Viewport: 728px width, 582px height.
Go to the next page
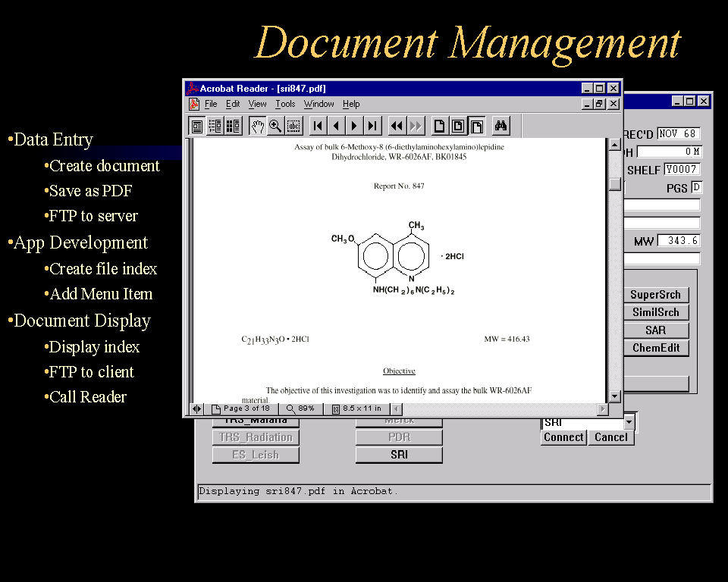click(354, 126)
